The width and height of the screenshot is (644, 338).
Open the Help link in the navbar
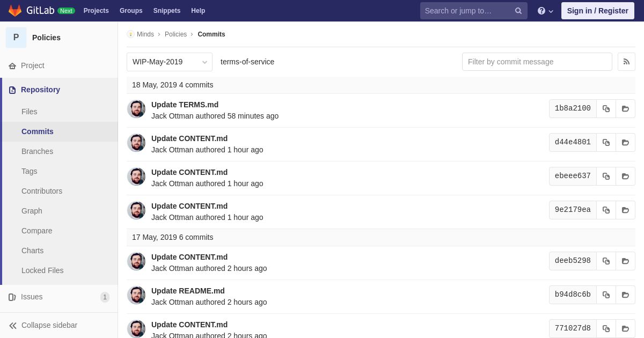(x=198, y=11)
